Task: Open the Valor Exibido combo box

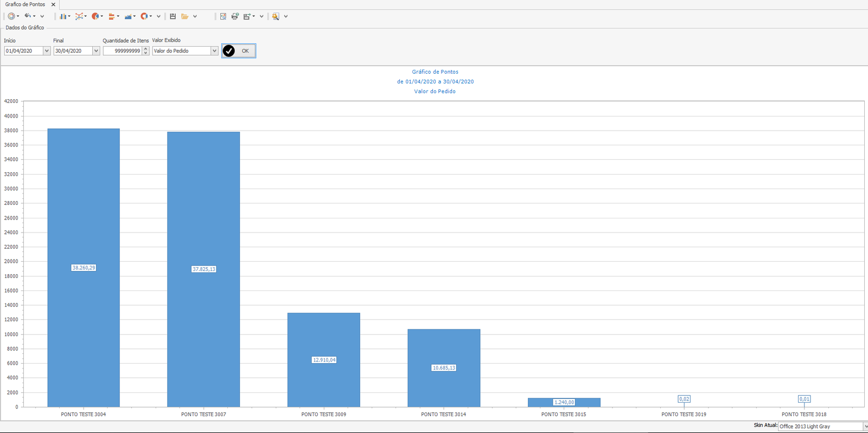Action: coord(214,51)
